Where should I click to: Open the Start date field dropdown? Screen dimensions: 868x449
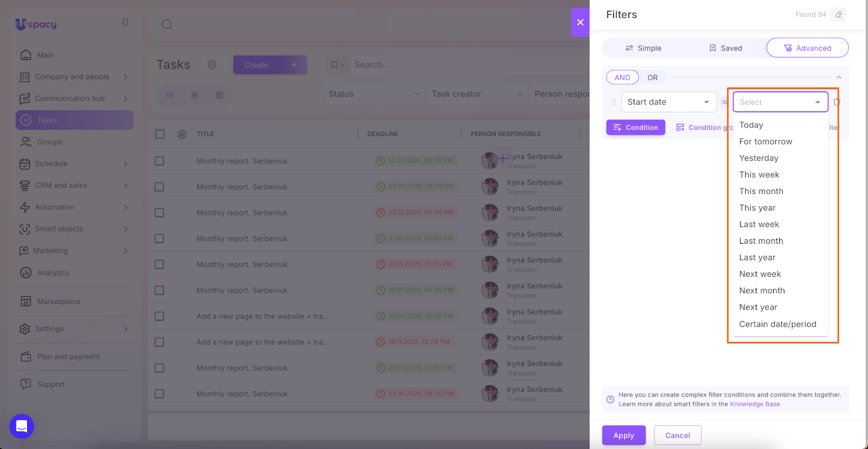click(668, 102)
